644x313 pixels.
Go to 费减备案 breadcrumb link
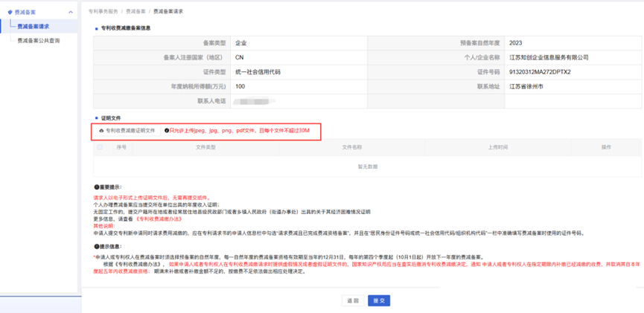coord(136,11)
